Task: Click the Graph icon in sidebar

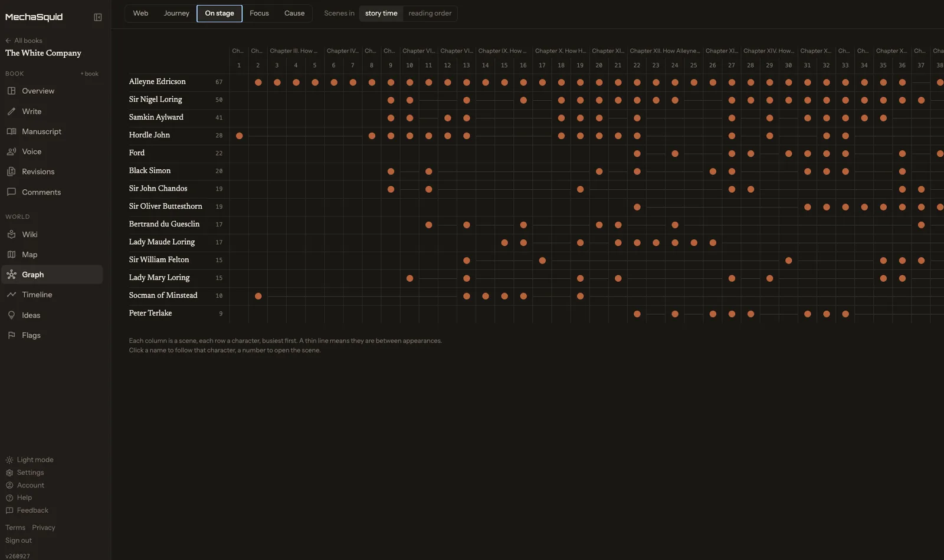Action: pyautogui.click(x=11, y=275)
